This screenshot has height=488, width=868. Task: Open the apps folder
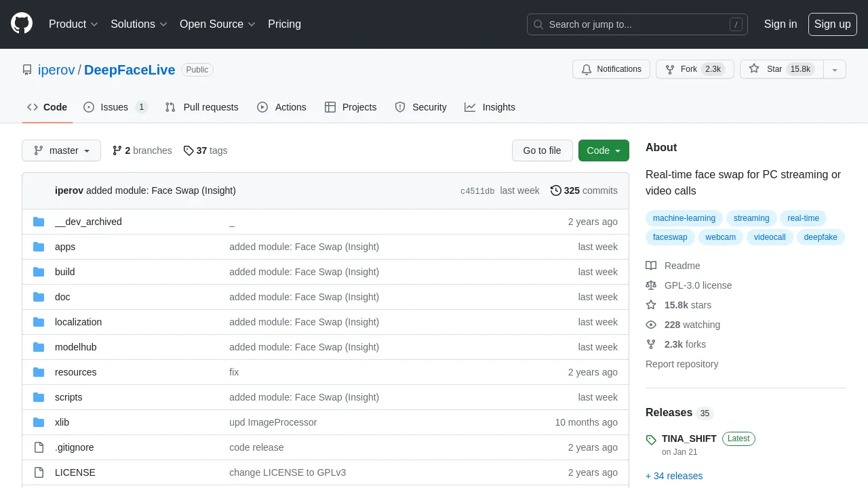coord(65,247)
